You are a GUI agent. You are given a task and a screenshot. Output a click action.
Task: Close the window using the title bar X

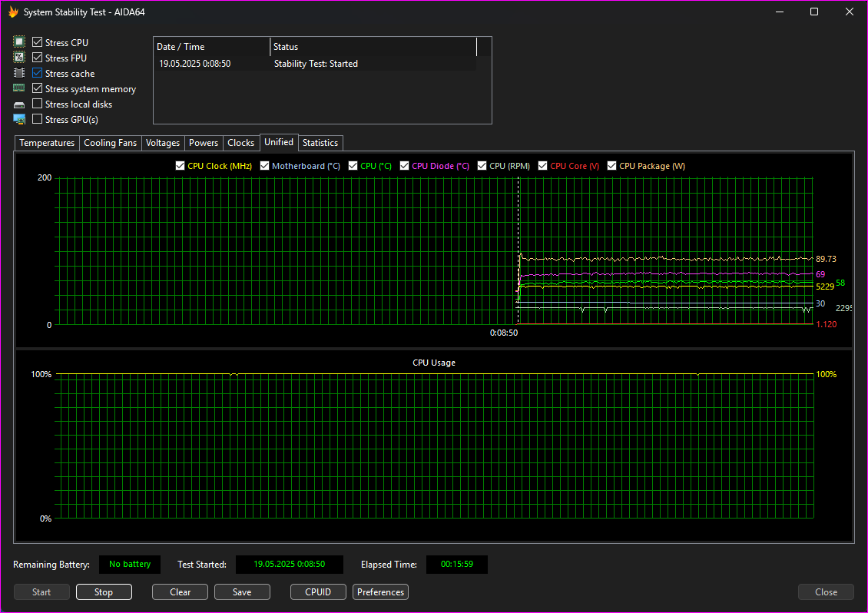pos(849,12)
